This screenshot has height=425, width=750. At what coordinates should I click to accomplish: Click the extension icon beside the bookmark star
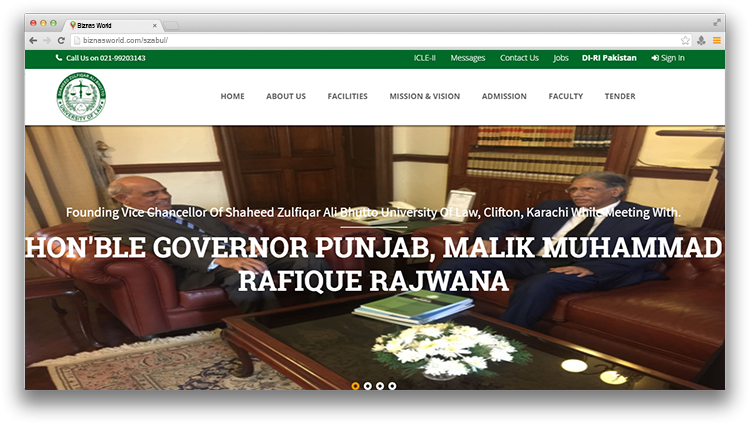point(701,40)
